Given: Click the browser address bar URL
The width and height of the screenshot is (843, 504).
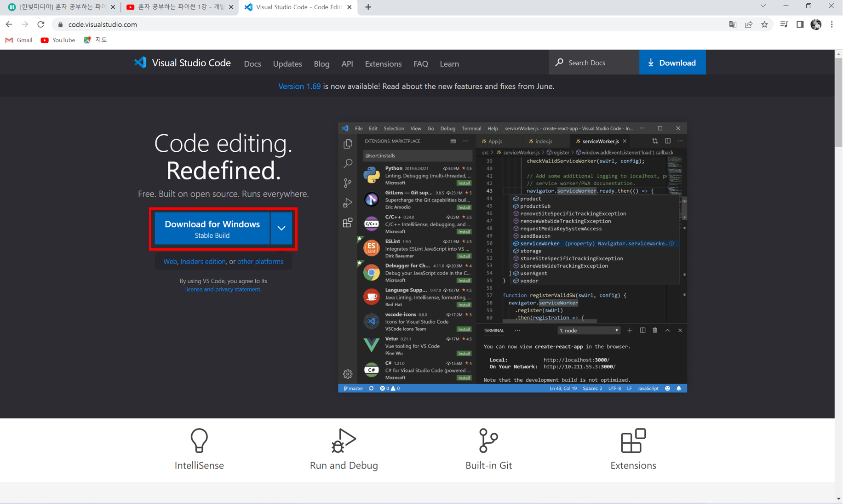Looking at the screenshot, I should pos(103,24).
